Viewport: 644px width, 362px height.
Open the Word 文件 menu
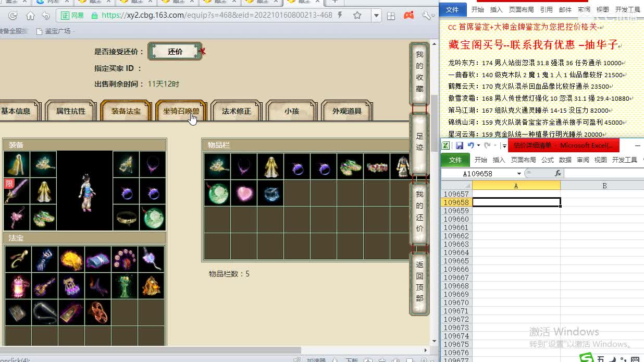pyautogui.click(x=453, y=9)
